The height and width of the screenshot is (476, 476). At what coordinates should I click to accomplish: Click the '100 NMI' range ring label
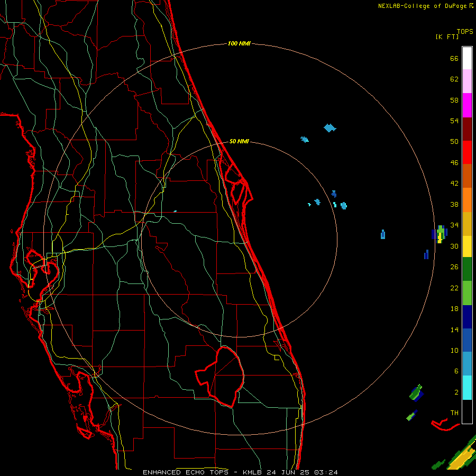(239, 44)
